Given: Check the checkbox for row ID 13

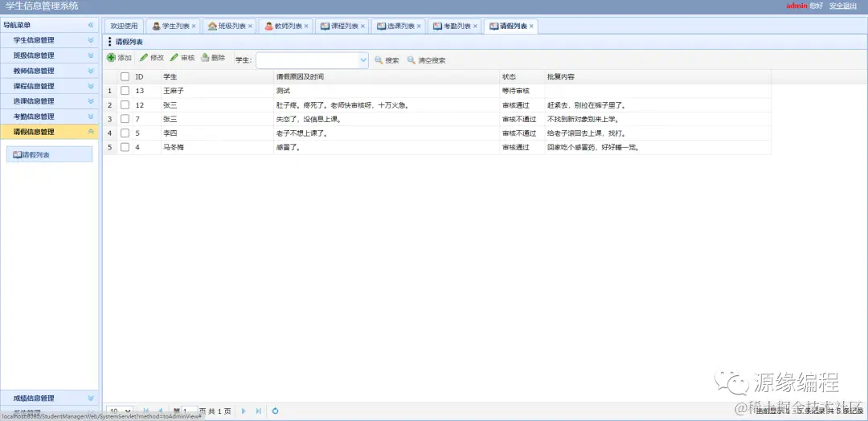Looking at the screenshot, I should coord(125,91).
